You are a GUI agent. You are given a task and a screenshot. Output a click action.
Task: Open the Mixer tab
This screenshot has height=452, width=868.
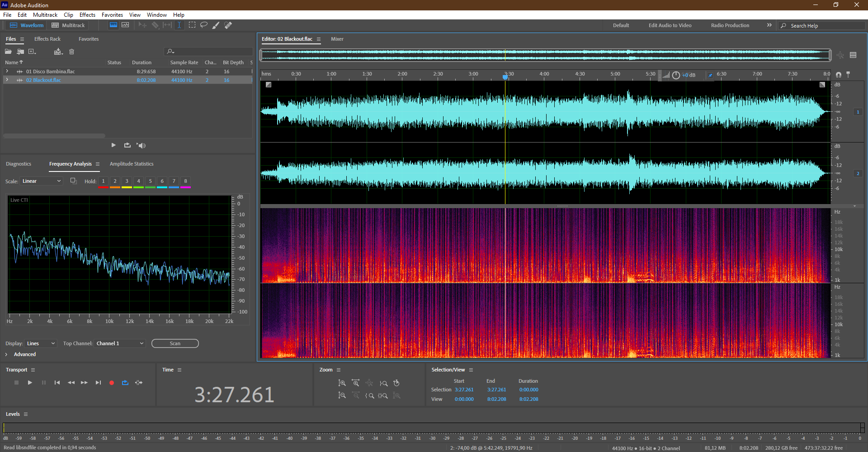[337, 39]
